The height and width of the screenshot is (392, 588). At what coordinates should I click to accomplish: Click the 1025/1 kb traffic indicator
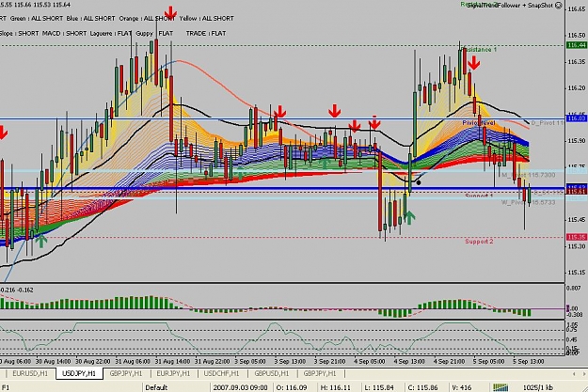[538, 387]
